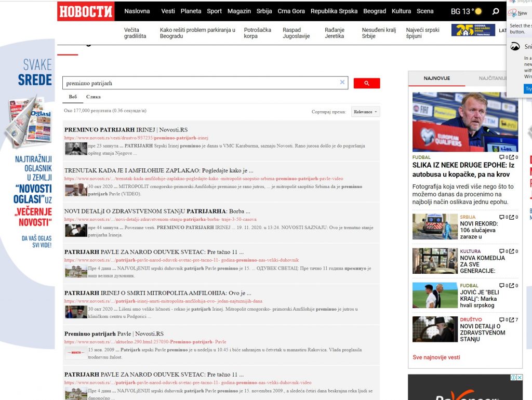Open the Sport menu item
This screenshot has width=532, height=400.
[214, 11]
